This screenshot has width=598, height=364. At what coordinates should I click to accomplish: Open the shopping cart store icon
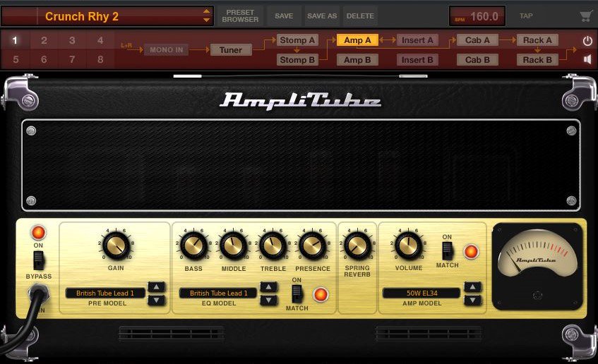coord(585,16)
